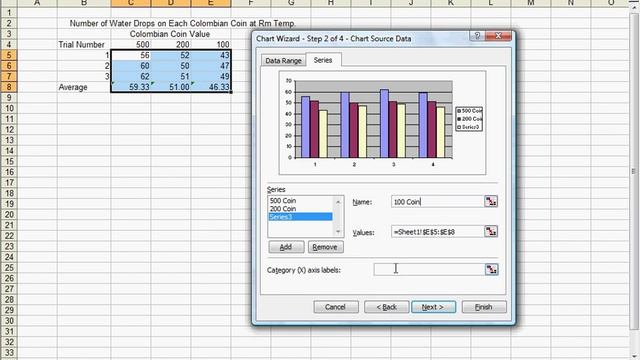Select row header 12
This screenshot has height=360, width=640.
9,129
